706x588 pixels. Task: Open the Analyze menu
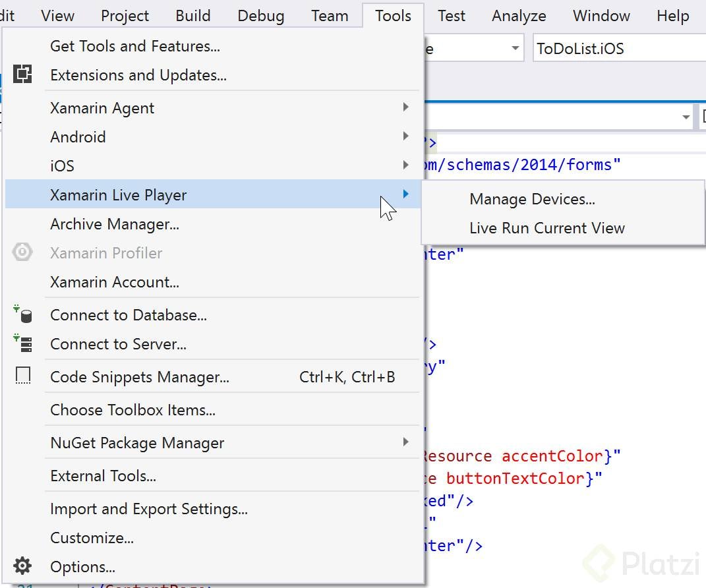(x=518, y=15)
